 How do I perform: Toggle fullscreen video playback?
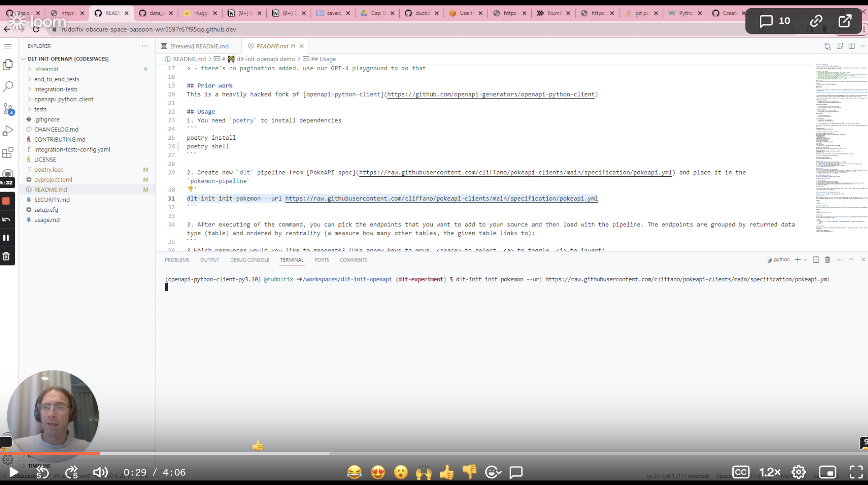[856, 472]
